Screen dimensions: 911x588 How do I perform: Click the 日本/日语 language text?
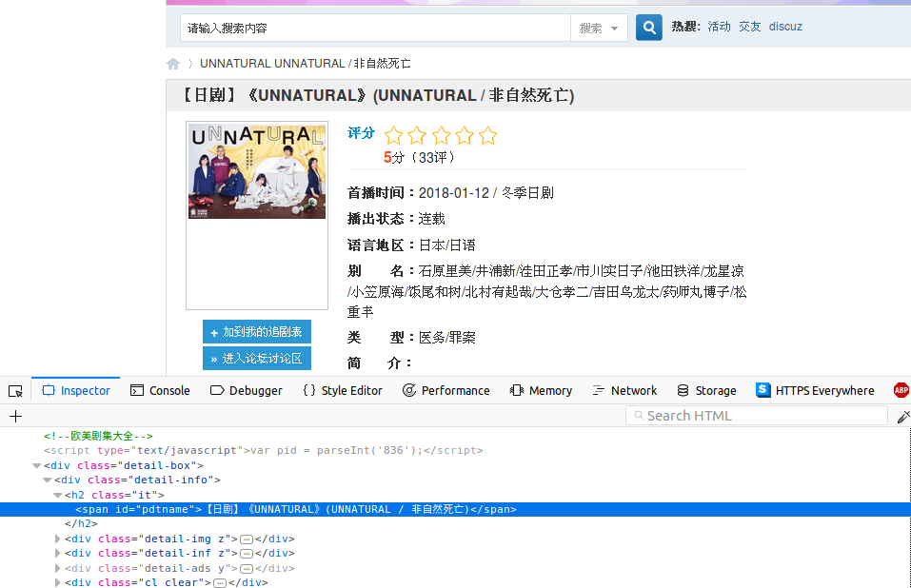[446, 245]
